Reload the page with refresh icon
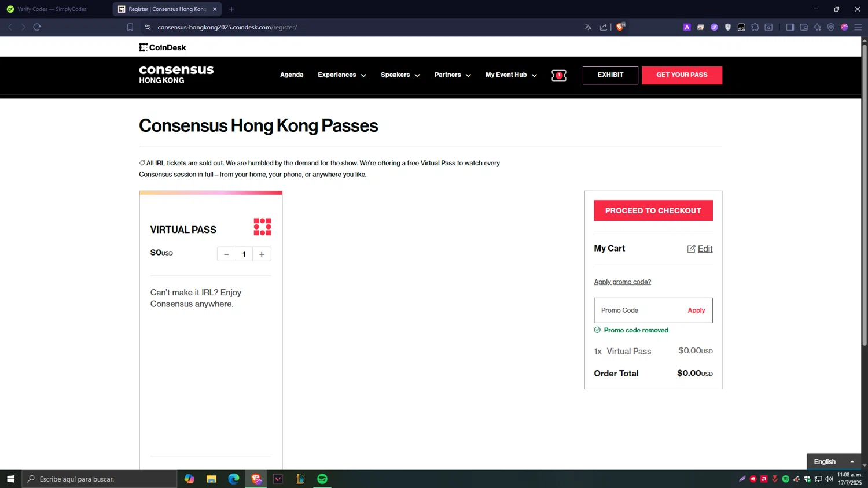Screen dimensions: 868x488 [37, 27]
